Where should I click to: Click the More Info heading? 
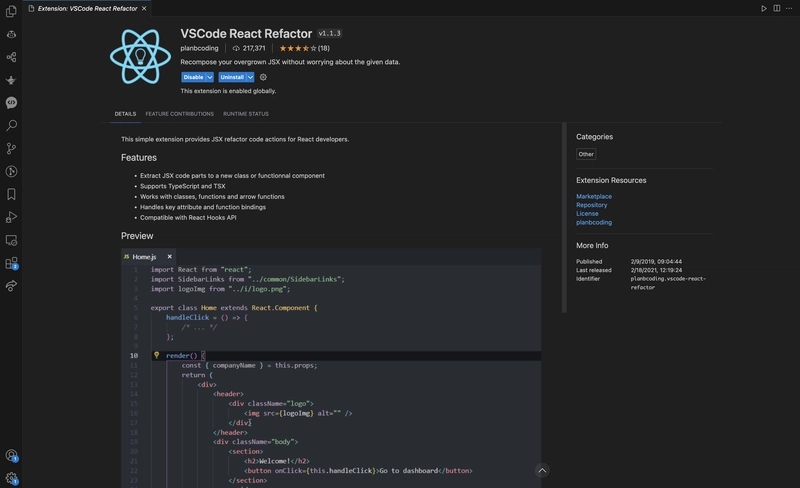coord(592,246)
